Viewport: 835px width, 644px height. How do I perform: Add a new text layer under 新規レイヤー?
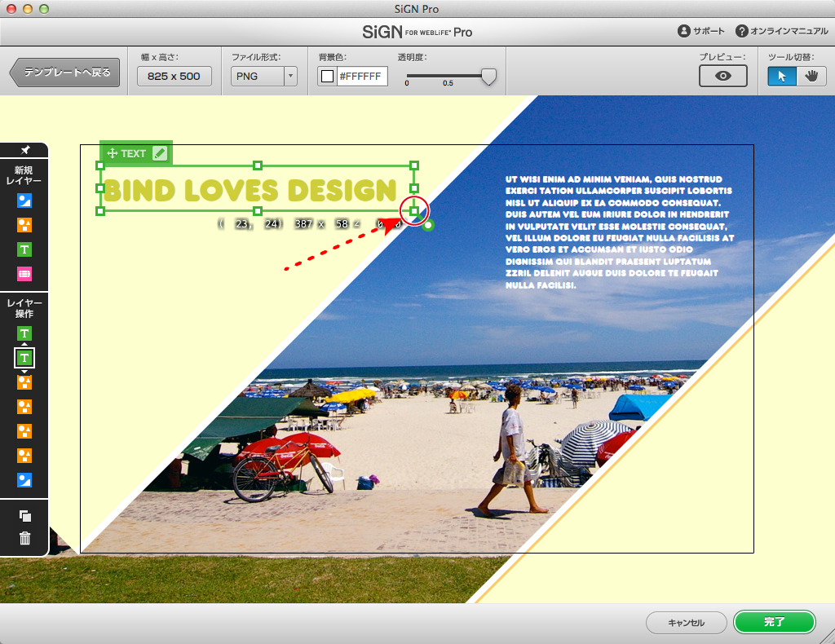[24, 249]
